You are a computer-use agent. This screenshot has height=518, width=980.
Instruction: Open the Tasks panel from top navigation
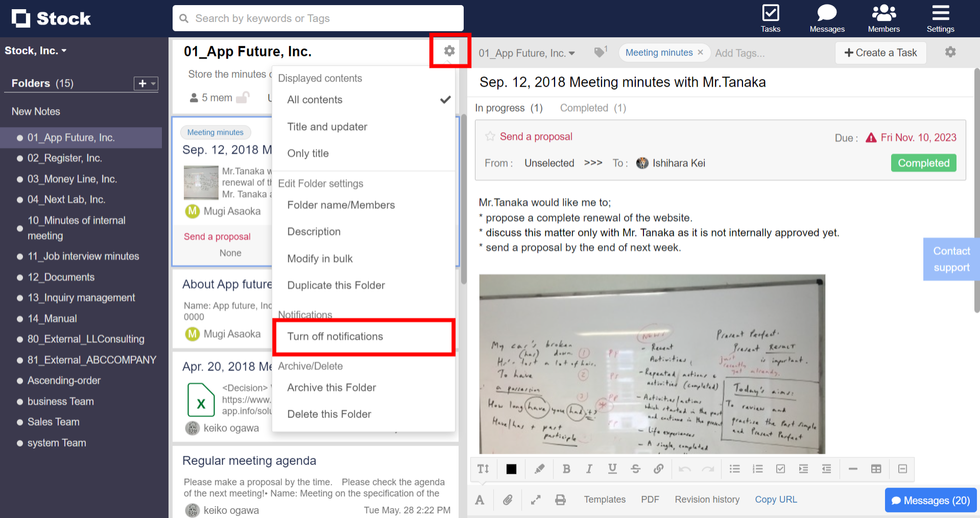770,18
